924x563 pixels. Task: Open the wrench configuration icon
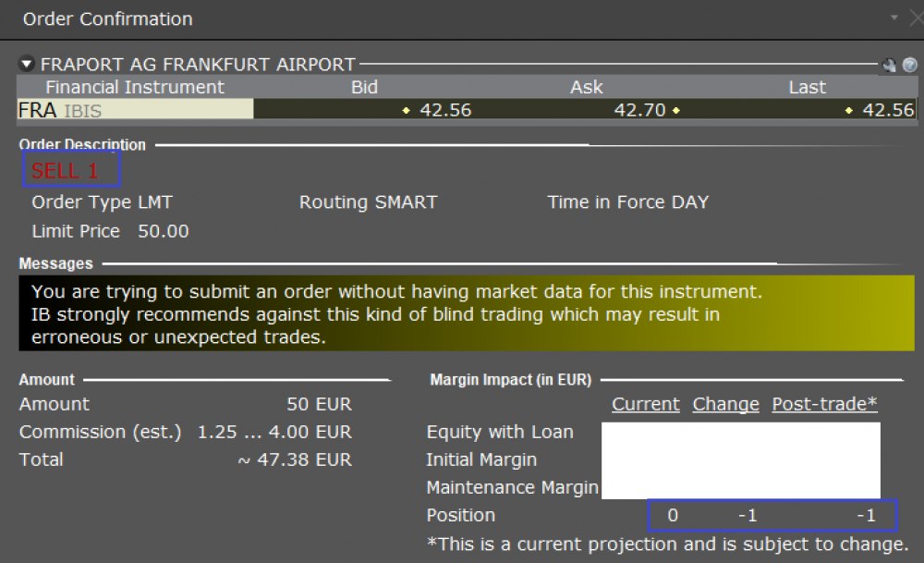889,65
